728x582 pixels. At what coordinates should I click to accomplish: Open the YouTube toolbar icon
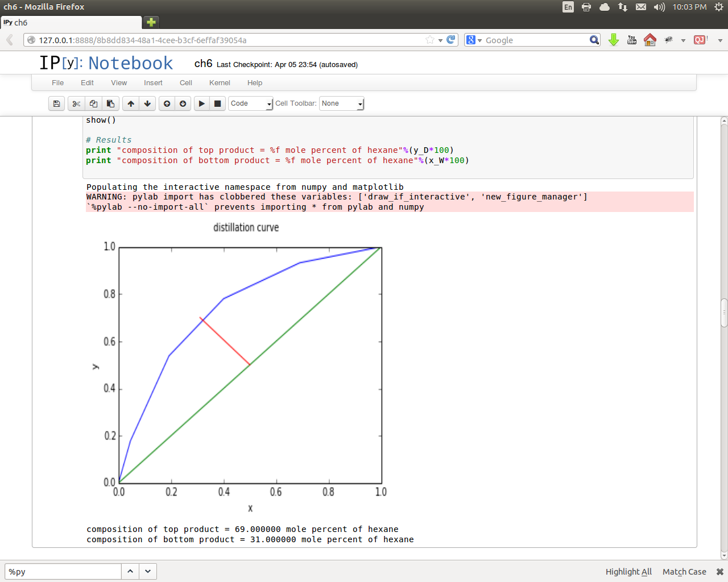pos(632,40)
